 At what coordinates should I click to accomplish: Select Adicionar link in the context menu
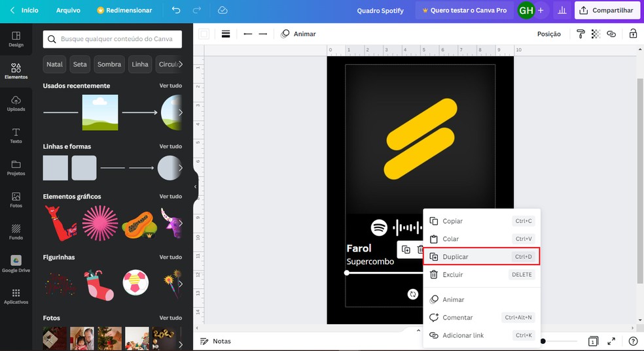click(482, 335)
